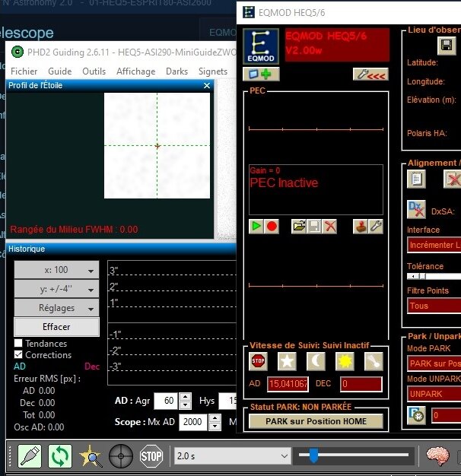
Task: Toggle the Tendances checkbox
Action: pyautogui.click(x=18, y=343)
